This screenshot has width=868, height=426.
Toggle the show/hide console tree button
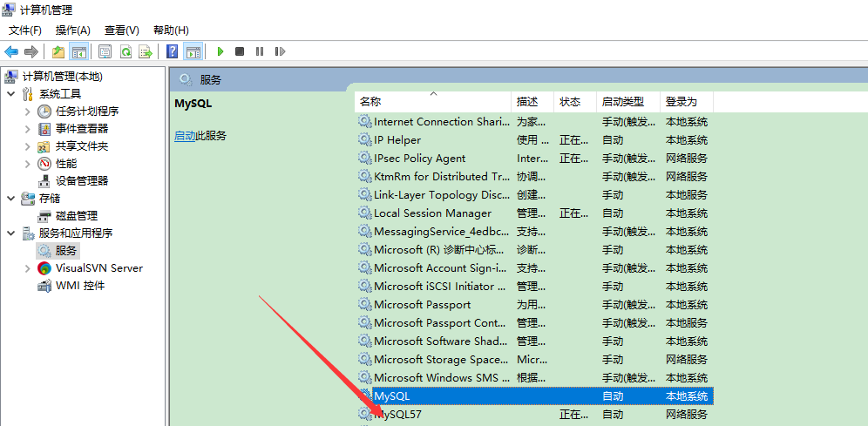[x=79, y=51]
